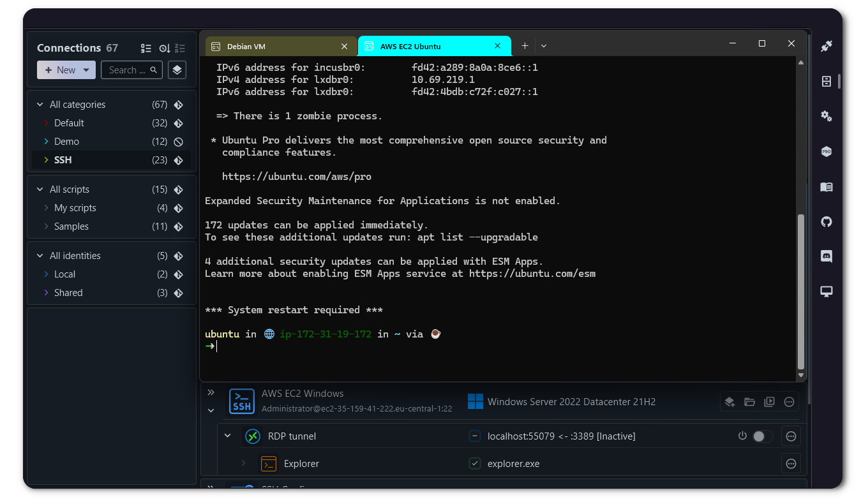Open more options for the Explorer entry

tap(791, 464)
